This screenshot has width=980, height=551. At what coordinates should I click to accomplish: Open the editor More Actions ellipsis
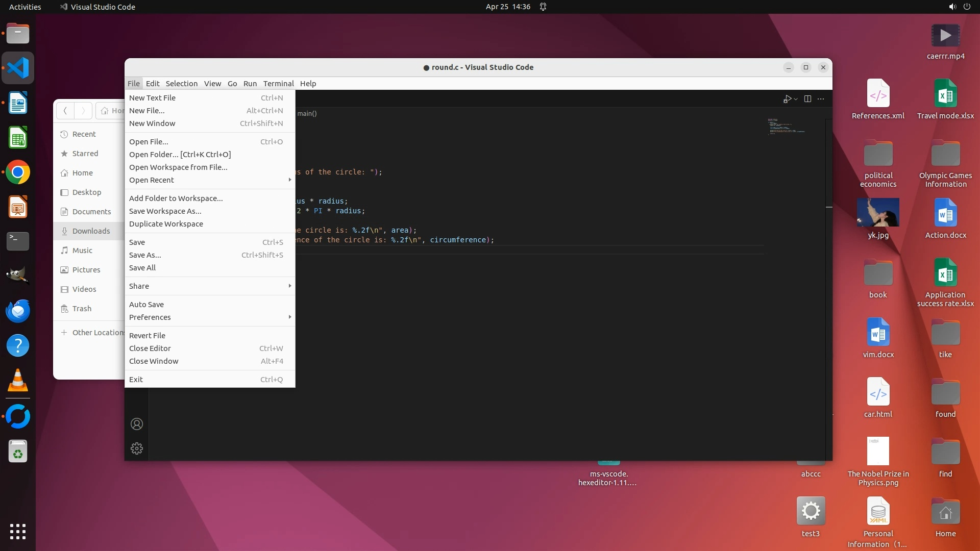(821, 99)
